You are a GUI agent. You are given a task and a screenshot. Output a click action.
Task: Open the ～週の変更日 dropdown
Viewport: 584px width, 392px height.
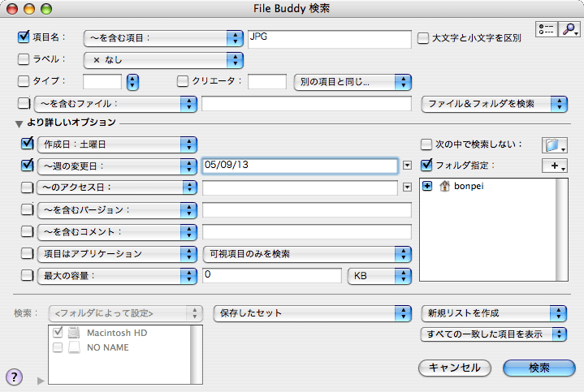point(117,166)
